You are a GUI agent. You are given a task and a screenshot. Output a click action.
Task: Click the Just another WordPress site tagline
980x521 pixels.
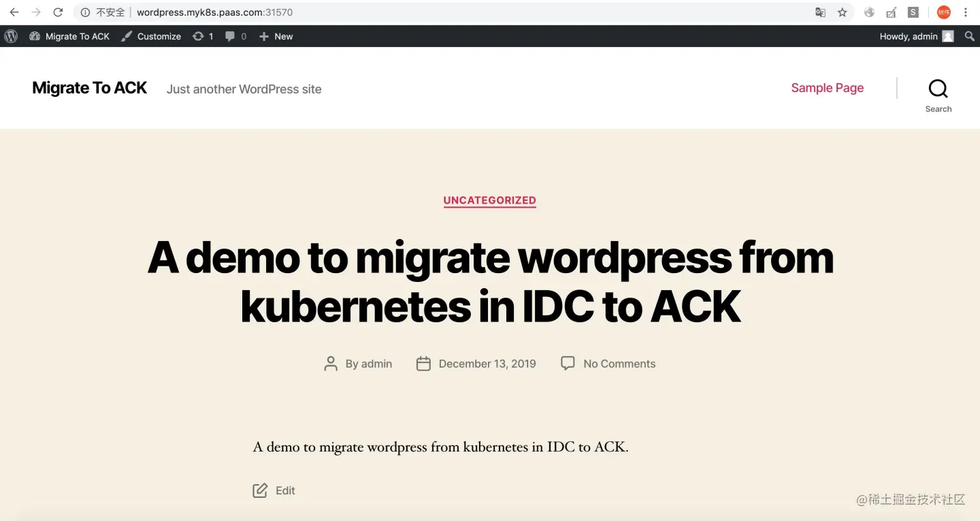click(x=244, y=89)
